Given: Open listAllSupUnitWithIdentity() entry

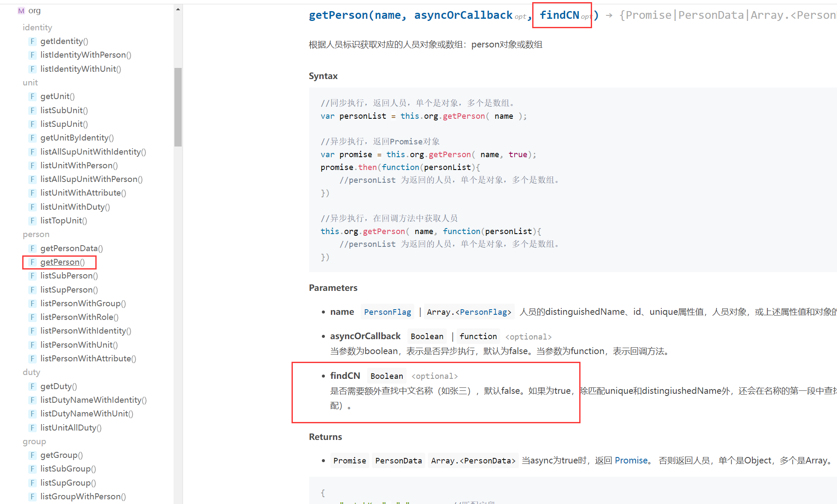Looking at the screenshot, I should pyautogui.click(x=93, y=152).
